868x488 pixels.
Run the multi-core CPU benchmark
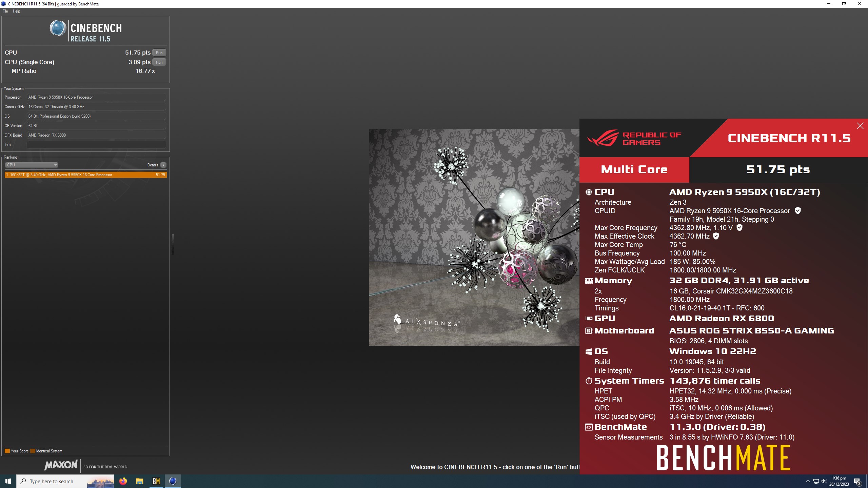click(x=159, y=53)
